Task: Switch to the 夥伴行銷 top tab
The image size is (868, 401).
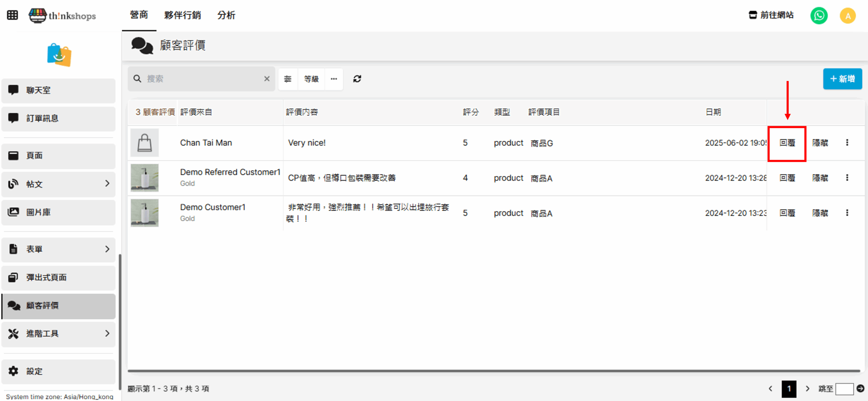Action: tap(182, 15)
